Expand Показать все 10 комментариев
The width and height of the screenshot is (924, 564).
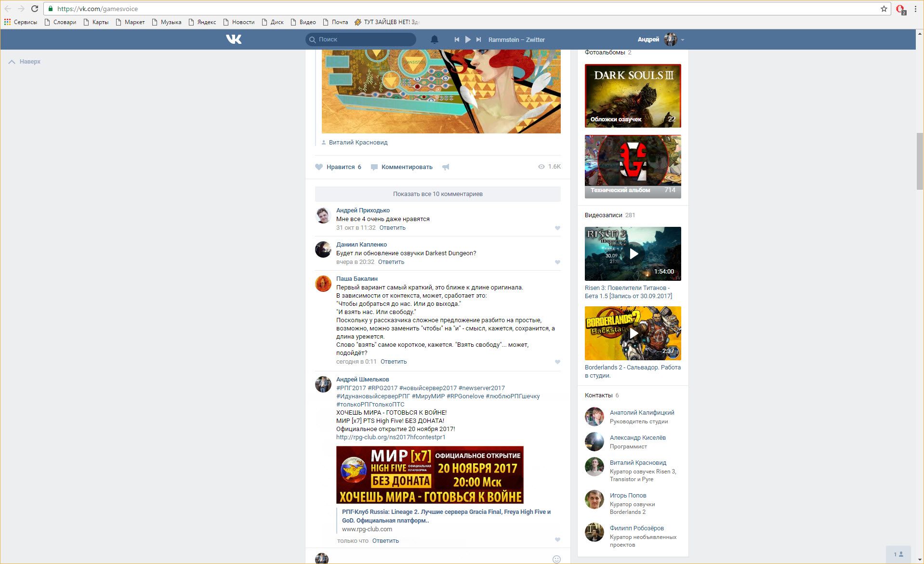438,194
